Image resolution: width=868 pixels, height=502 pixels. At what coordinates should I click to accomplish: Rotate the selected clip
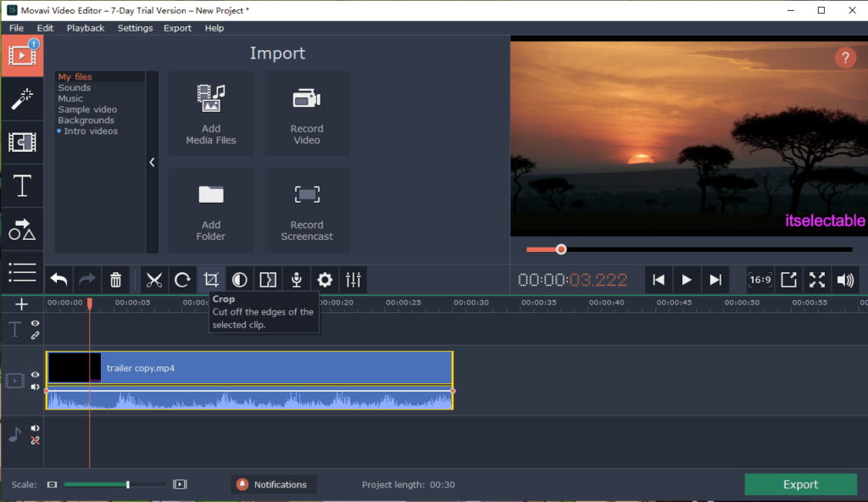click(x=182, y=280)
